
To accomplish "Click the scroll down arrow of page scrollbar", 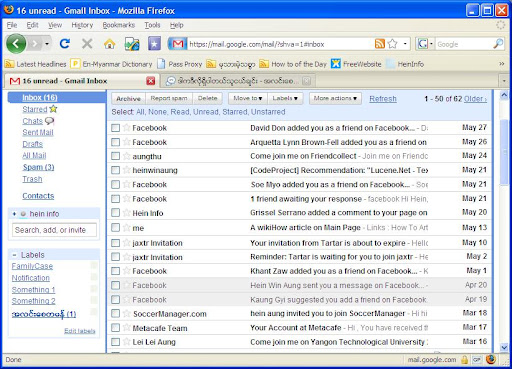I will pos(504,347).
